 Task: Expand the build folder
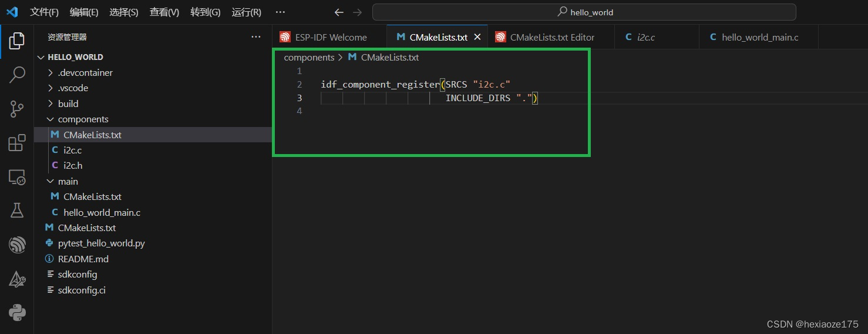[153, 103]
